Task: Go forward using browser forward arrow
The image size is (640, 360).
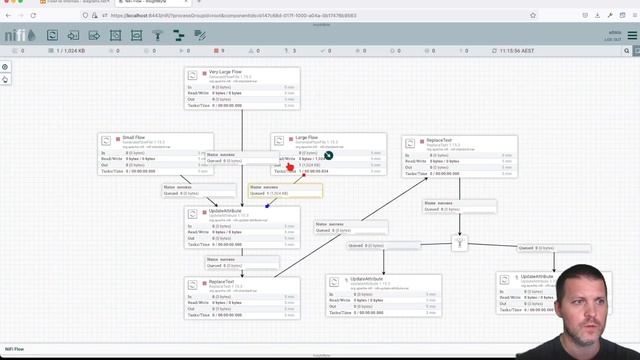Action: click(x=21, y=16)
